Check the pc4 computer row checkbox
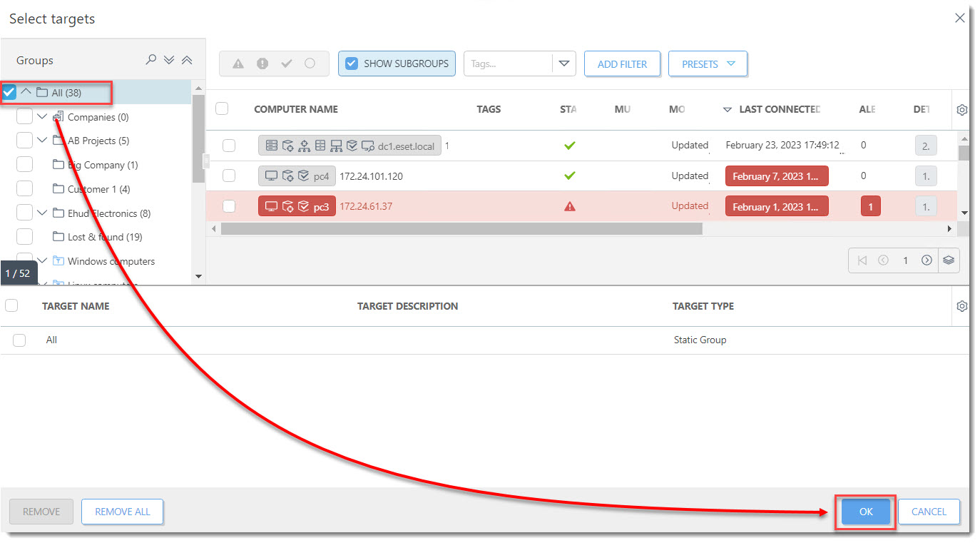This screenshot has width=980, height=543. pyautogui.click(x=229, y=176)
